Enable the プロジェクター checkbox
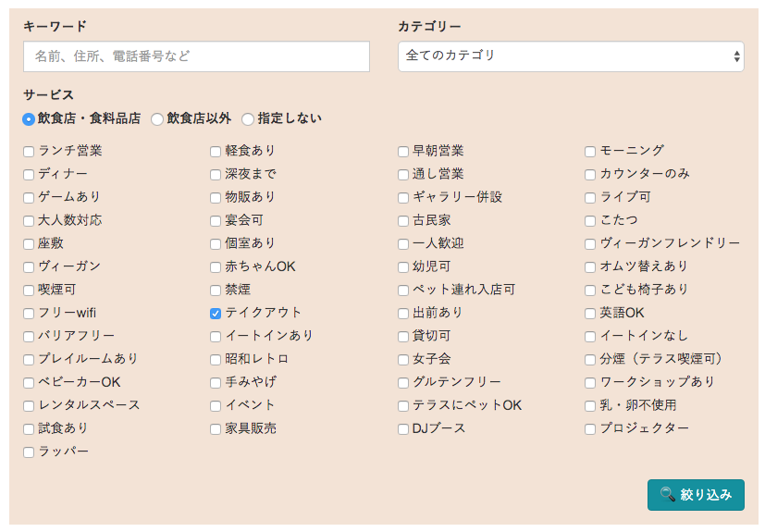The image size is (765, 532). [x=590, y=429]
